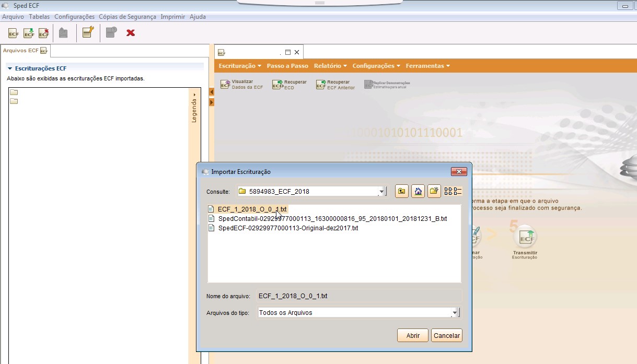This screenshot has height=364, width=637.
Task: Switch to list view icon in dialog
Action: pyautogui.click(x=448, y=191)
